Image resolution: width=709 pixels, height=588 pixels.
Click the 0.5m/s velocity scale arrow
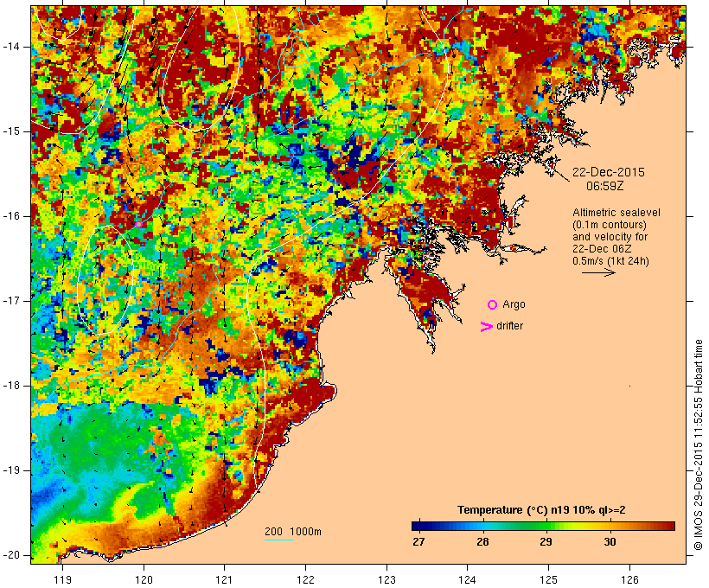point(598,272)
